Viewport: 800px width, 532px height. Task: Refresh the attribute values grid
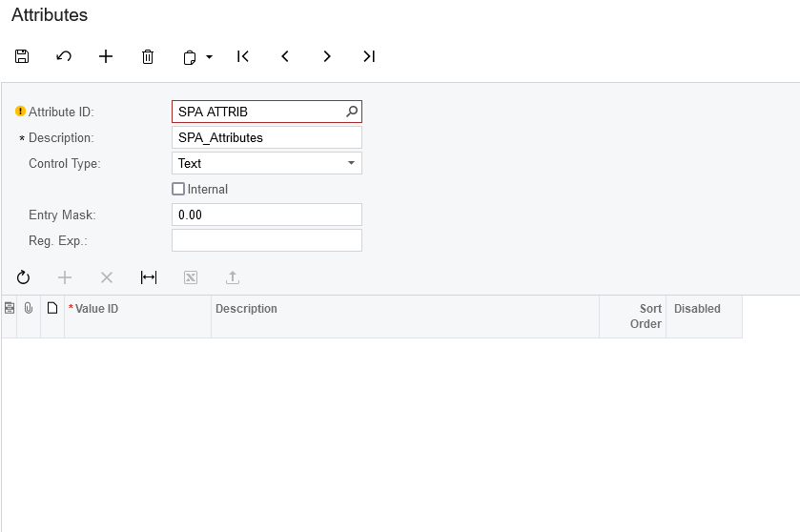23,277
